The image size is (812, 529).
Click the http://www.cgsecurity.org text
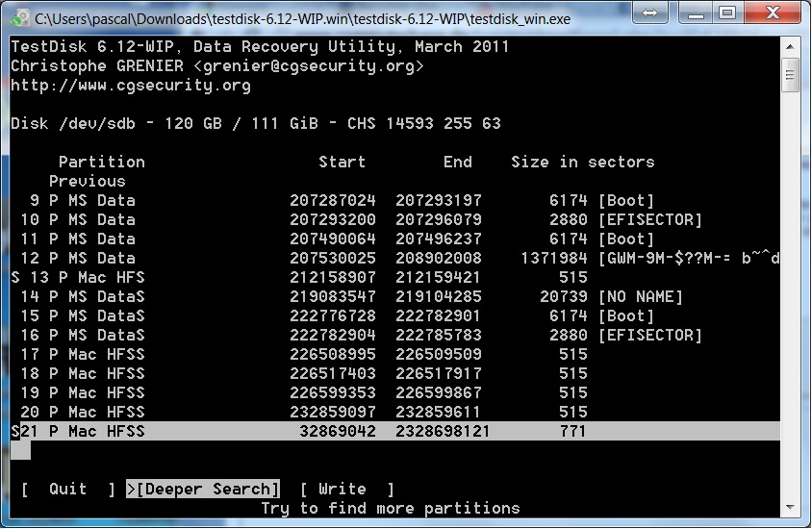[x=131, y=86]
